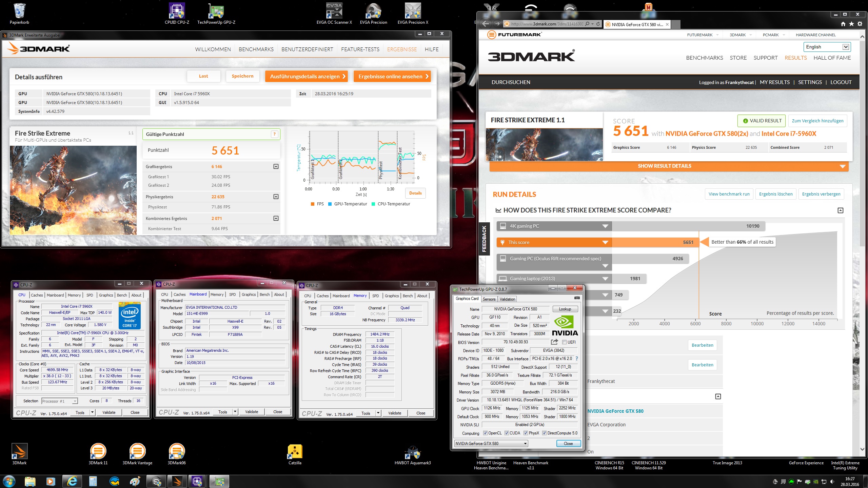868x488 pixels.
Task: Collapse the Kombiniertes Ergebnis section
Action: (276, 218)
